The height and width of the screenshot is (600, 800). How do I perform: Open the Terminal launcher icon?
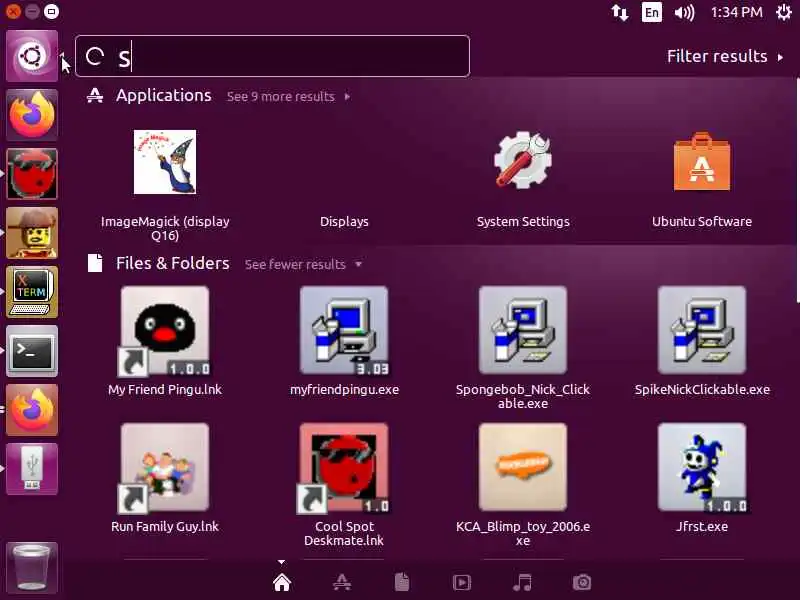click(x=32, y=351)
